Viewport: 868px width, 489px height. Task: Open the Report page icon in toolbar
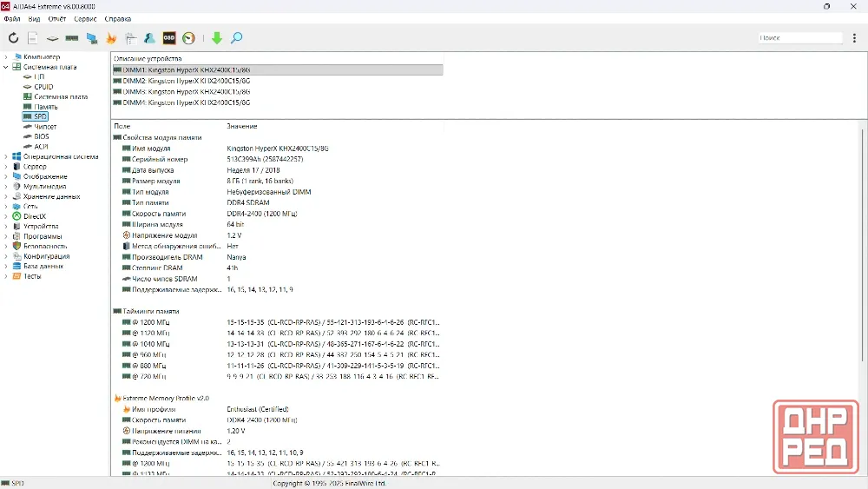click(x=33, y=37)
